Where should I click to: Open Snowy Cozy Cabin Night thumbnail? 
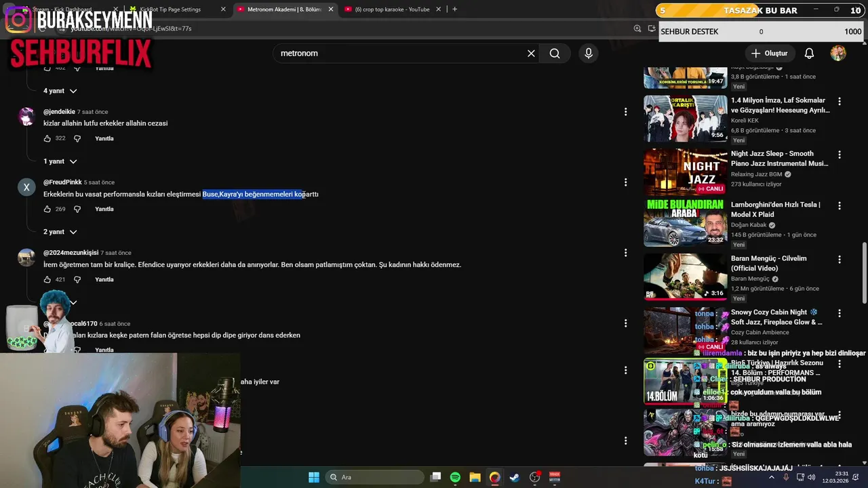685,329
